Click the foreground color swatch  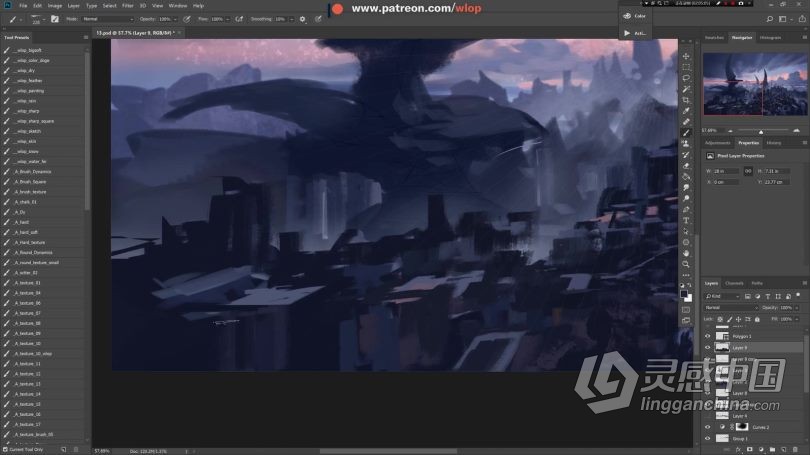pyautogui.click(x=684, y=294)
